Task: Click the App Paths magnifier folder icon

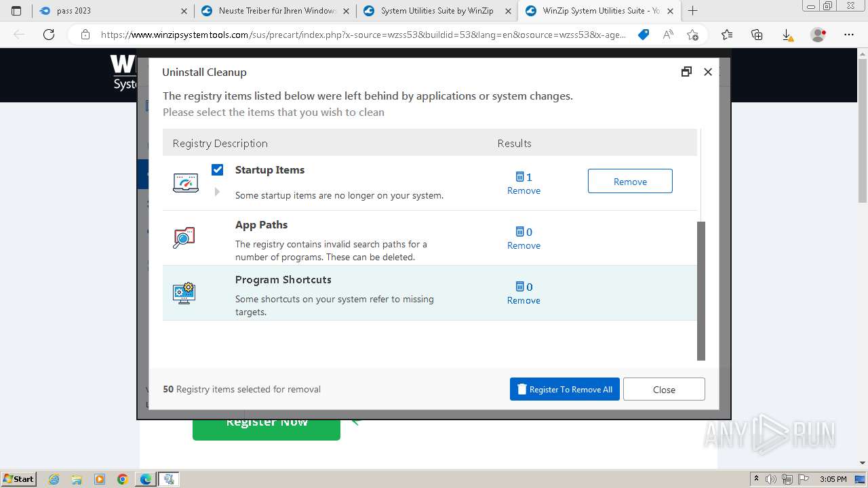Action: click(x=184, y=237)
